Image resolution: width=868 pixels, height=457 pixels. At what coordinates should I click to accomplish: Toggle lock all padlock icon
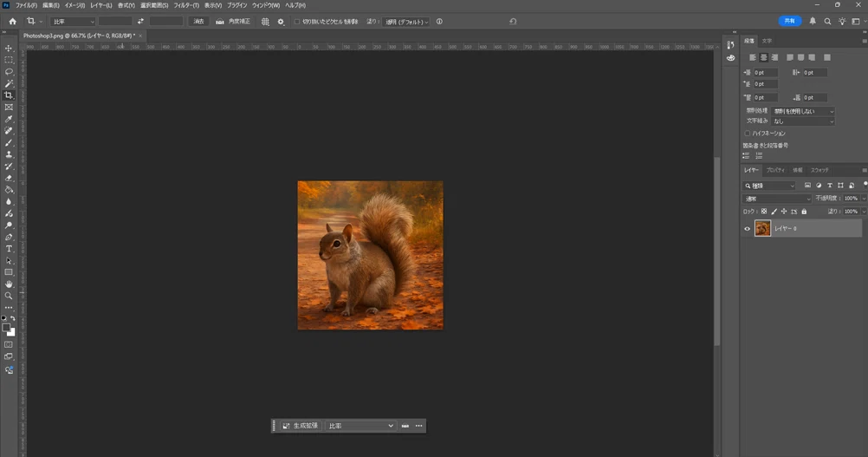[x=805, y=212]
